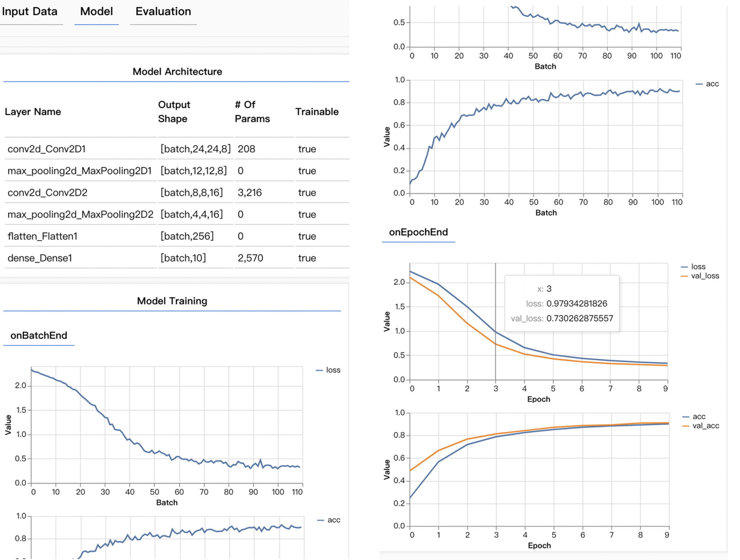Click the Batch axis label under the left loss chart
This screenshot has width=740, height=560.
tap(167, 502)
